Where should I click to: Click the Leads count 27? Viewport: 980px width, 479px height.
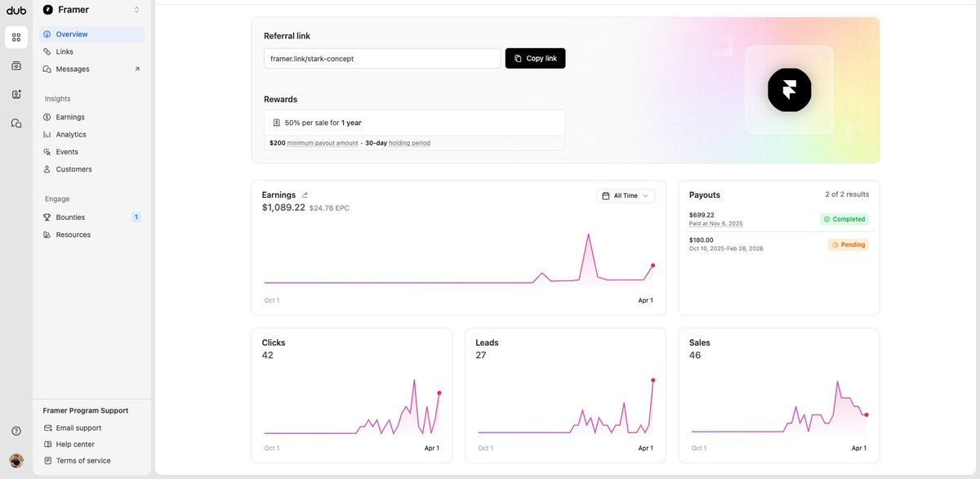tap(481, 356)
